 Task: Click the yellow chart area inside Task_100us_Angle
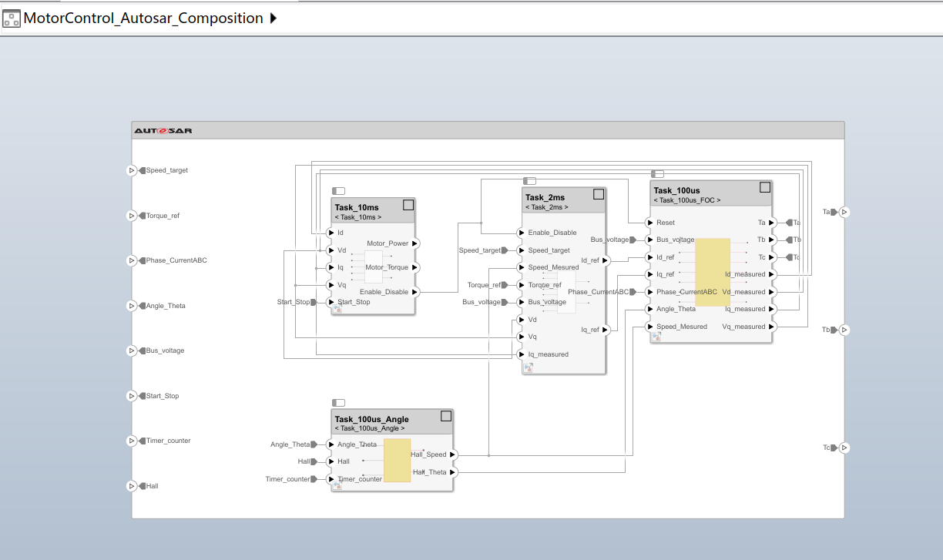point(396,461)
